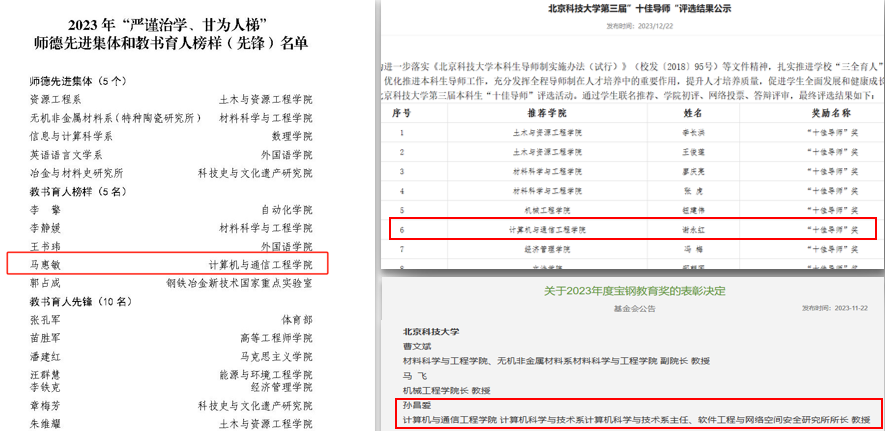The image size is (885, 431).
Task: Click 外国语学院 beside 王书玮
Action: coord(287,247)
